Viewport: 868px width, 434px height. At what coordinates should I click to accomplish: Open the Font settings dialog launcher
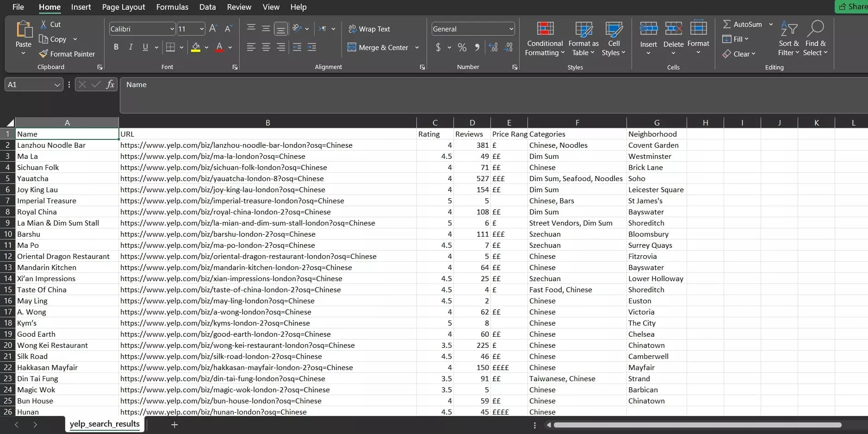coord(235,67)
